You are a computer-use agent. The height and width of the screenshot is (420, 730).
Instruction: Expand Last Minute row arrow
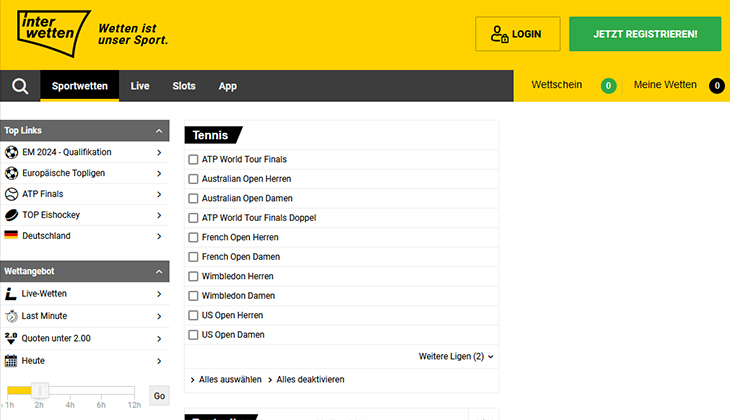159,317
